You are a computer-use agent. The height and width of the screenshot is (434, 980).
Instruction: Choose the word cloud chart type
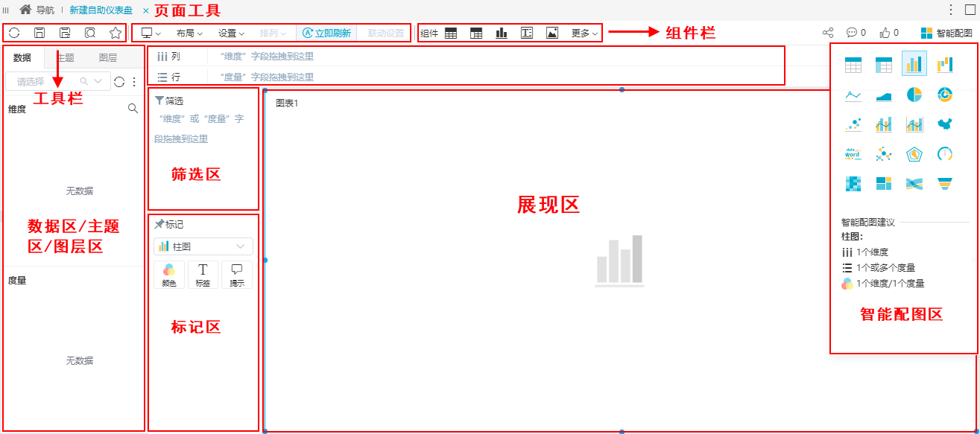pos(853,154)
